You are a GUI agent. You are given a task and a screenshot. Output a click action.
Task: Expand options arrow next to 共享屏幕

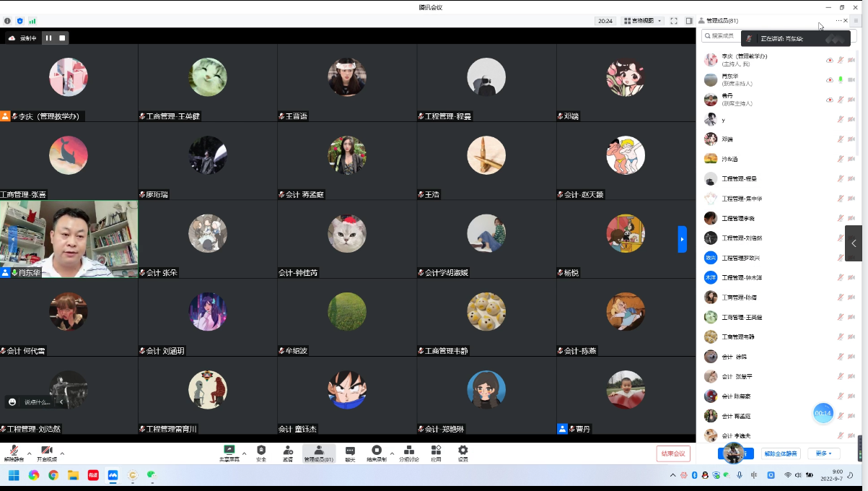point(244,453)
